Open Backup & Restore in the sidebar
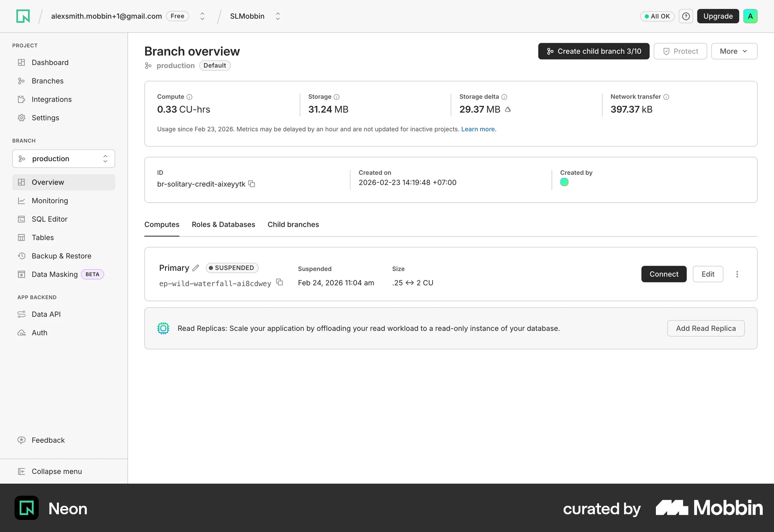The height and width of the screenshot is (532, 774). pos(64,256)
